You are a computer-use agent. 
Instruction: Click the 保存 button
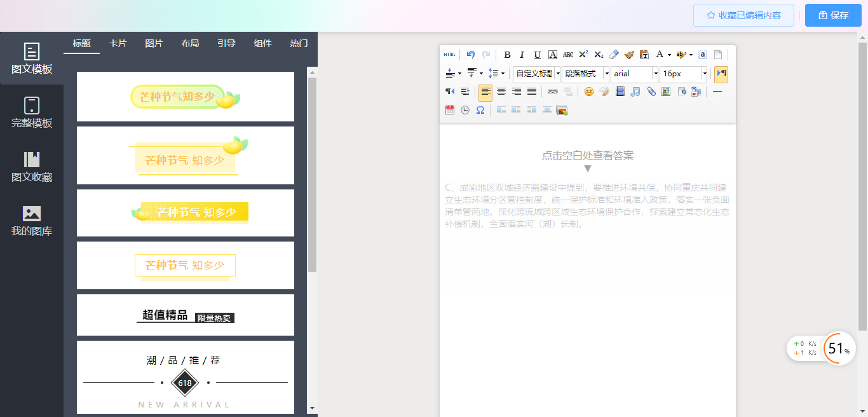click(x=833, y=15)
